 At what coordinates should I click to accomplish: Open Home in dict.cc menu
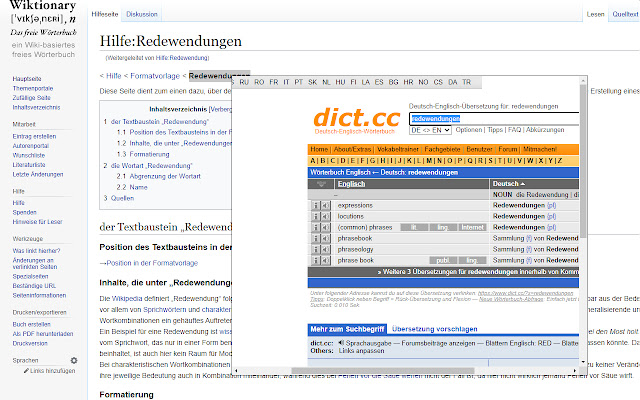coord(319,149)
